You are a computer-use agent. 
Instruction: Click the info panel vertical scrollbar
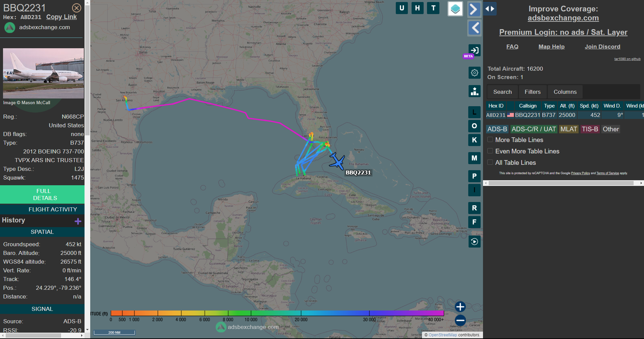(87, 70)
